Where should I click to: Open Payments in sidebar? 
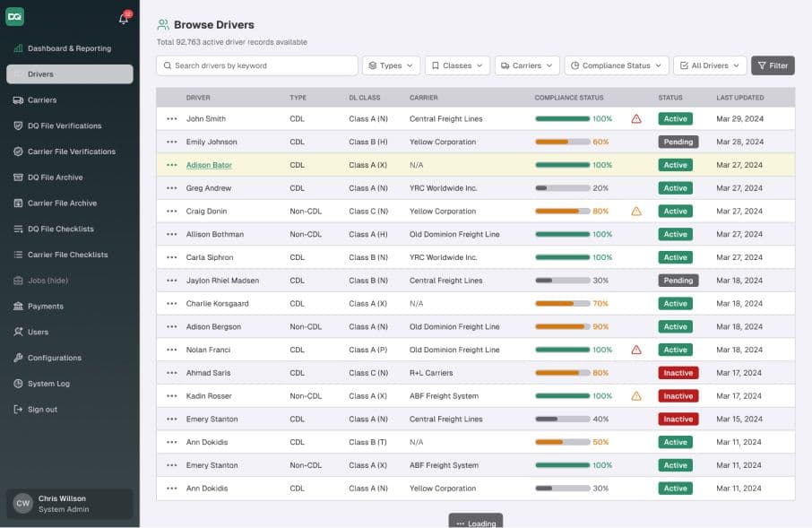point(69,307)
